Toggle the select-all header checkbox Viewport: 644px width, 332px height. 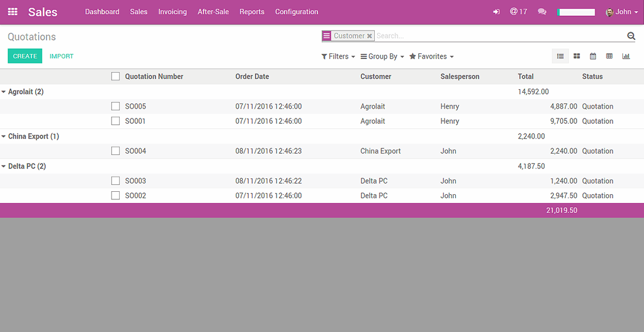point(116,76)
